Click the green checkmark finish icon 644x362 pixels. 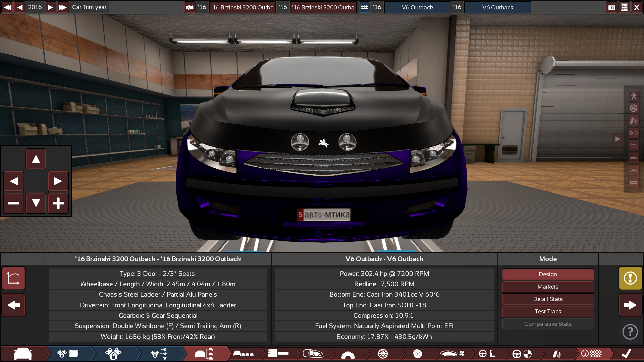pyautogui.click(x=626, y=354)
